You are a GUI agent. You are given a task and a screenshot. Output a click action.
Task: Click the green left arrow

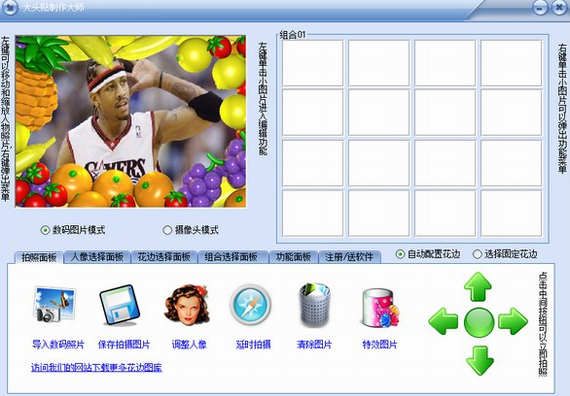(x=443, y=321)
